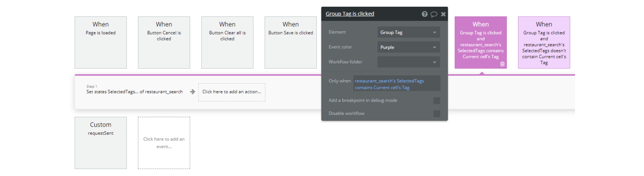This screenshot has width=644, height=176.
Task: Edit the Only when condition expression
Action: (x=396, y=84)
